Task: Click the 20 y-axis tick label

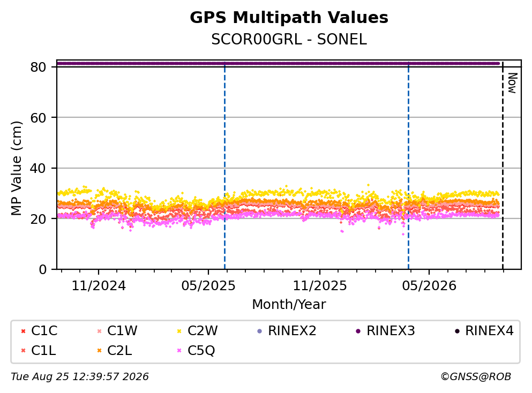Action: point(38,218)
